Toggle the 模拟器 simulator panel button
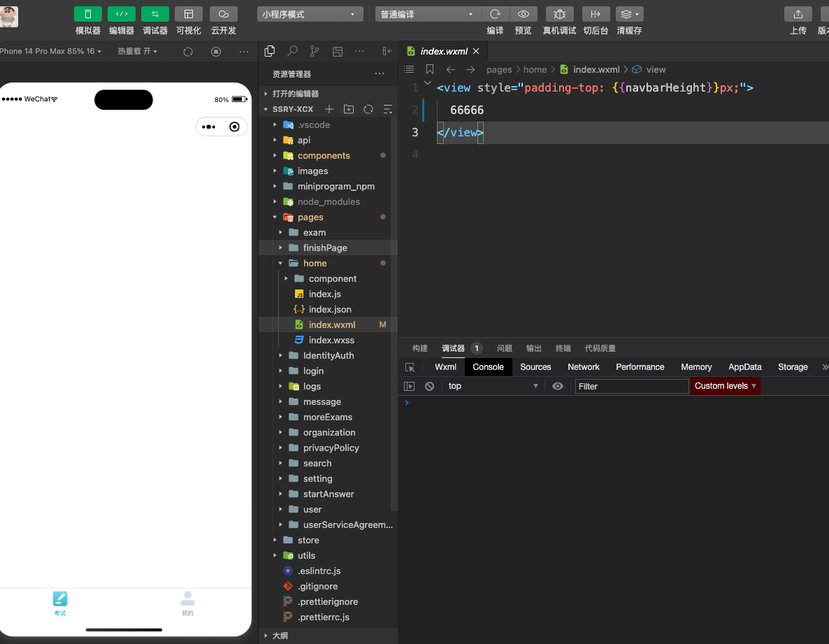This screenshot has height=644, width=829. click(88, 14)
